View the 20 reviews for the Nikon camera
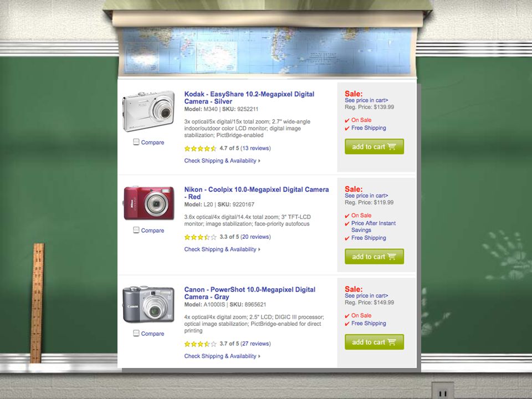 click(x=255, y=237)
